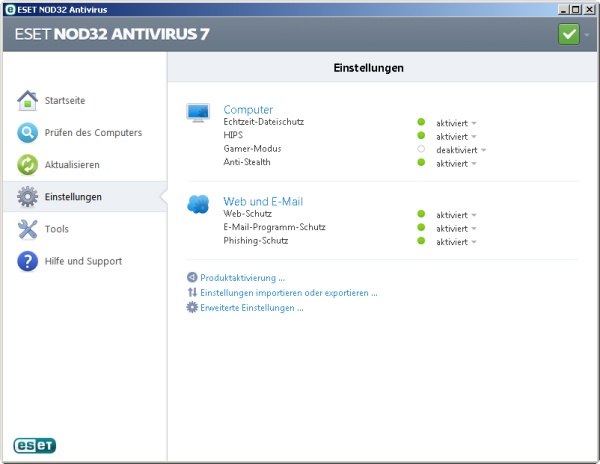Minimize the ESET NOD32 window
The height and width of the screenshot is (464, 600).
tap(563, 10)
